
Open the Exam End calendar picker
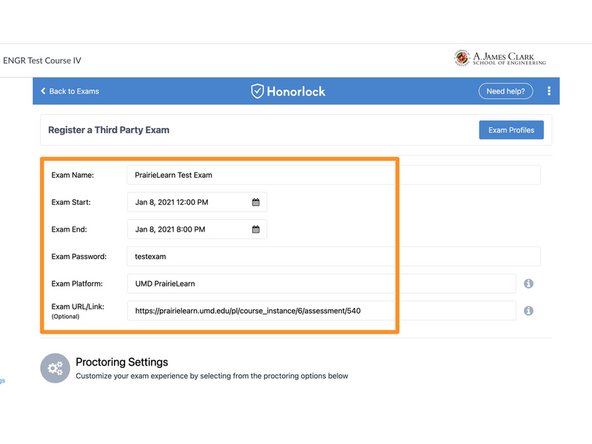click(256, 229)
